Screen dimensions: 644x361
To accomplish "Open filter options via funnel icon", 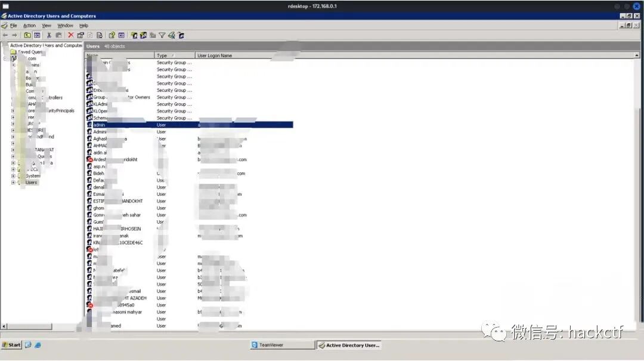I will [x=162, y=35].
